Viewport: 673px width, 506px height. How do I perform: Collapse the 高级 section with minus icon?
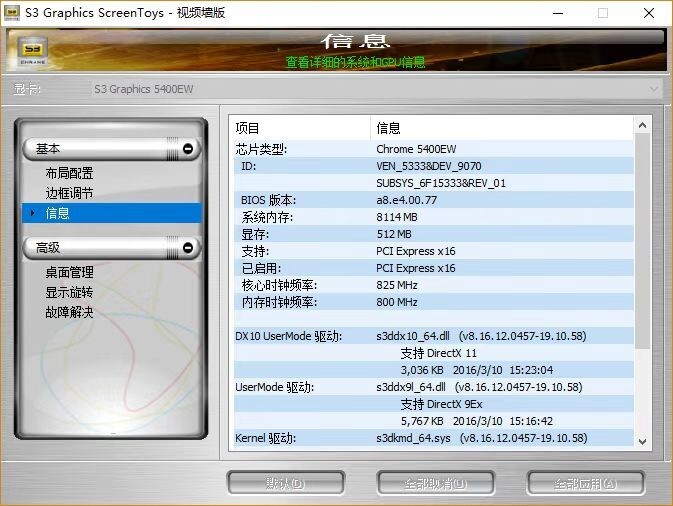click(x=188, y=248)
